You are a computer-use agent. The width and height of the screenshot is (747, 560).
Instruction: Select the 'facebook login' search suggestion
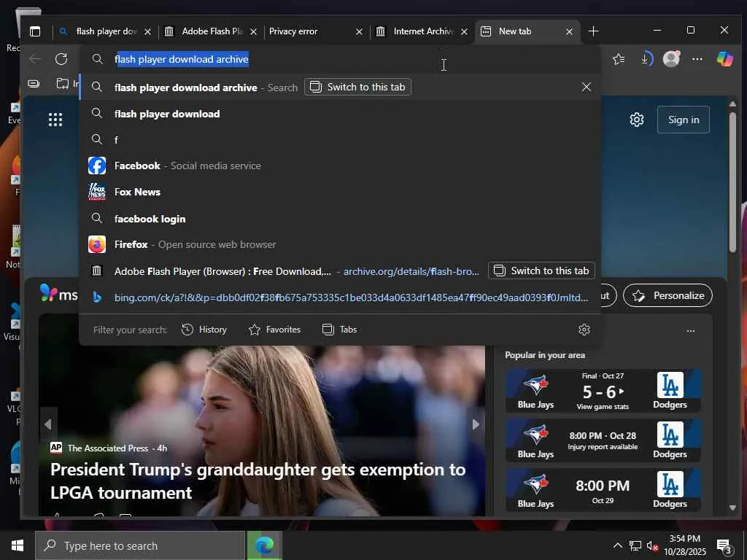(340, 219)
